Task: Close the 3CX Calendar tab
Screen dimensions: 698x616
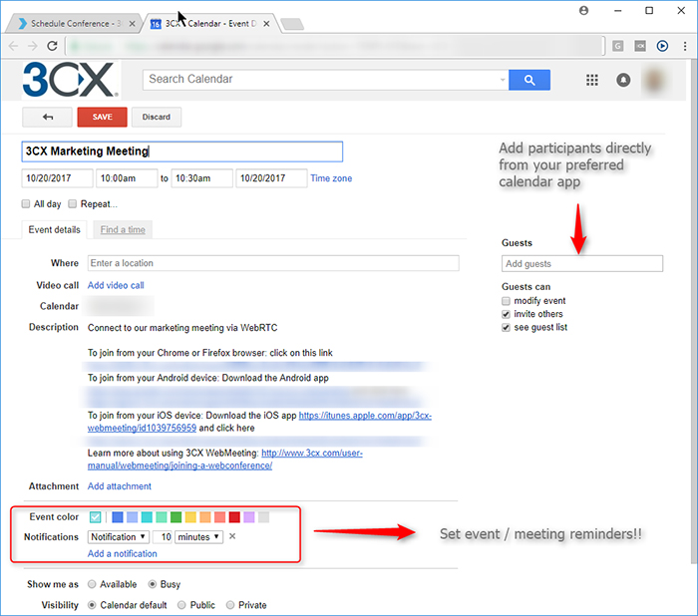Action: pos(266,24)
